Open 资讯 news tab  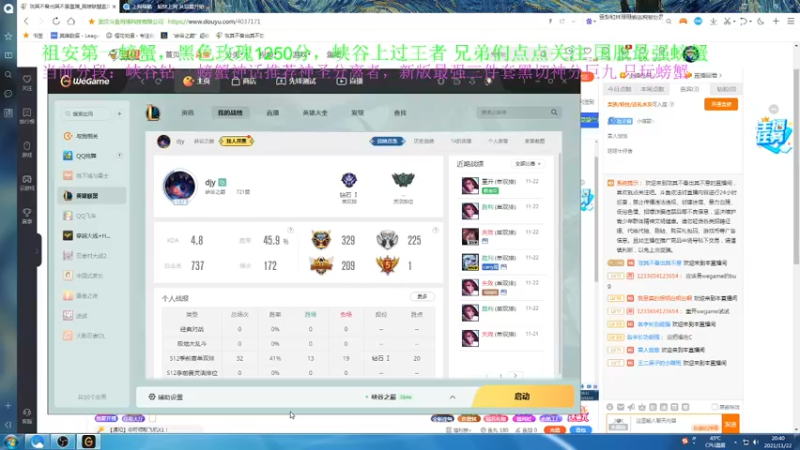[188, 113]
